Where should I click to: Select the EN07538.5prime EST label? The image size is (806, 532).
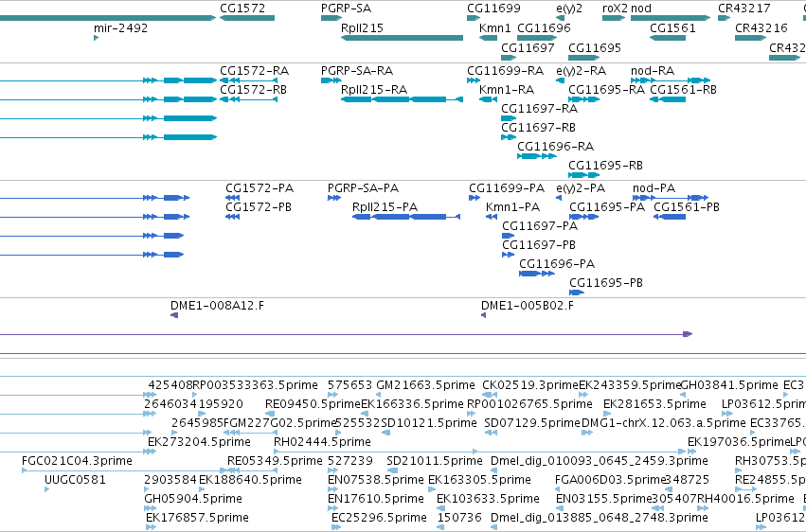click(x=376, y=480)
